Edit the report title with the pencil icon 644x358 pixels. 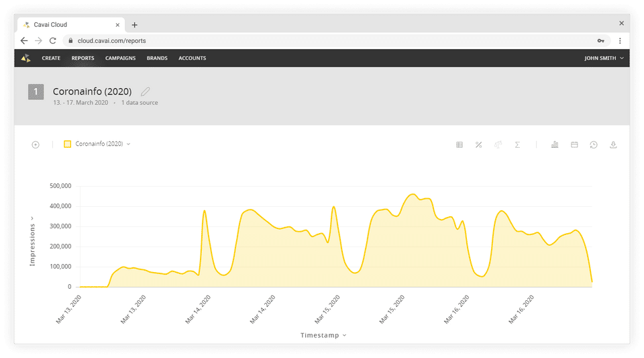point(146,91)
